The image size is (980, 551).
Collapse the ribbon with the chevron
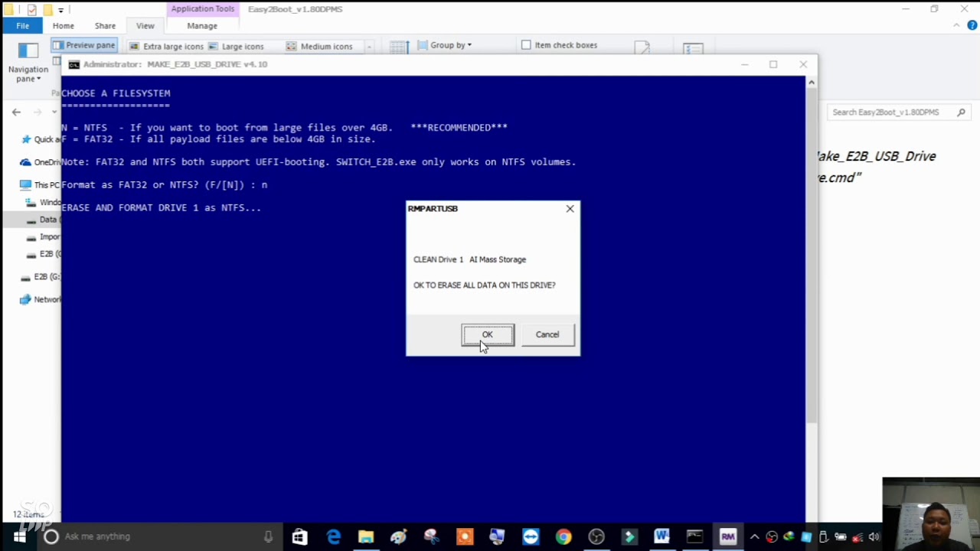pos(956,25)
